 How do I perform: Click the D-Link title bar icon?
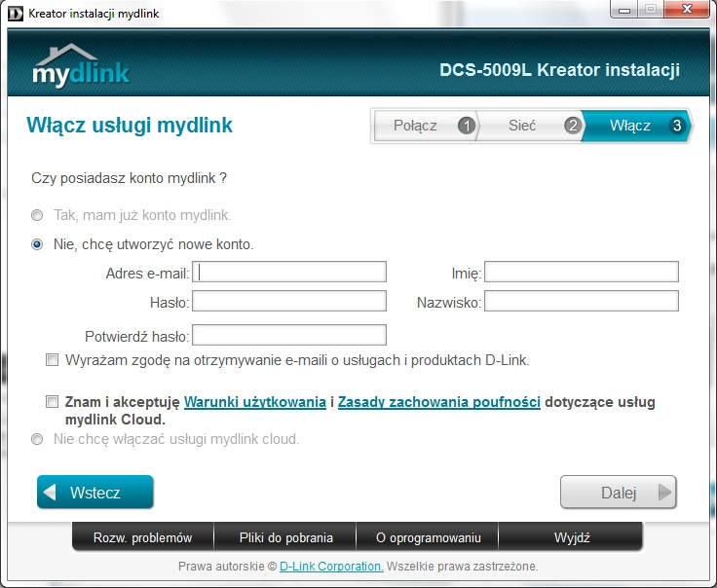pyautogui.click(x=16, y=14)
